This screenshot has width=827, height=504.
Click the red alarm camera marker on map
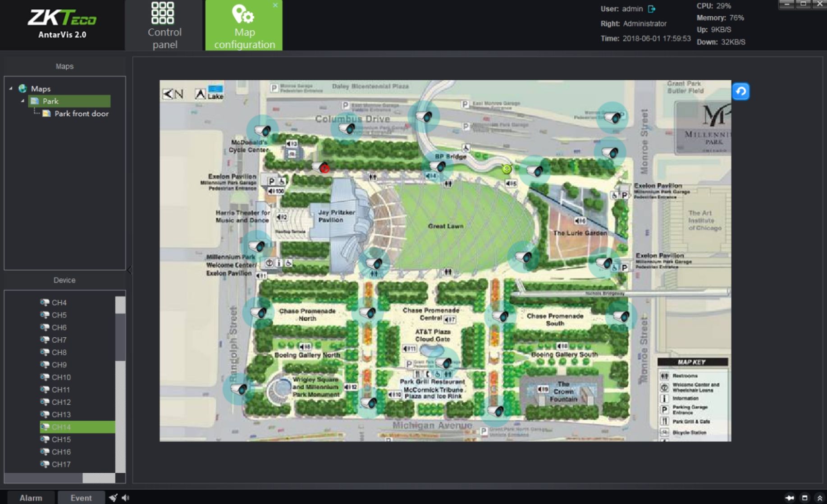point(324,168)
